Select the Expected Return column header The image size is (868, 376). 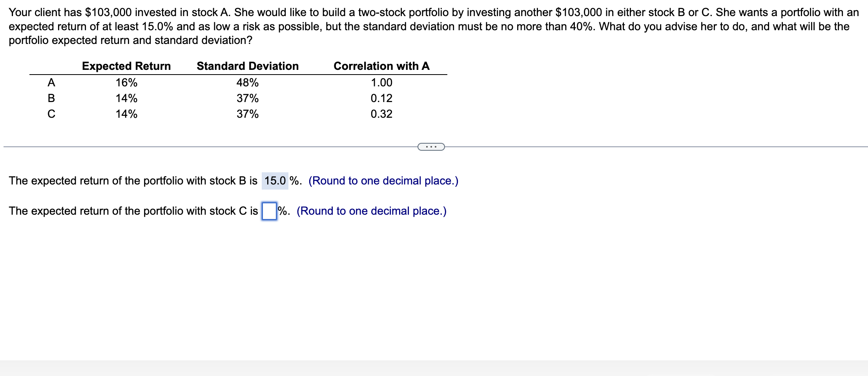[x=126, y=66]
